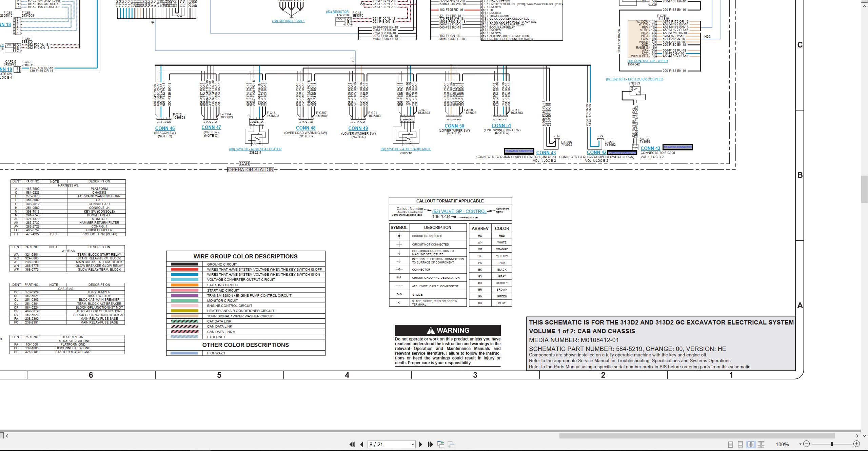Open the zoom level dropdown arrow
This screenshot has width=868, height=451.
pos(800,444)
